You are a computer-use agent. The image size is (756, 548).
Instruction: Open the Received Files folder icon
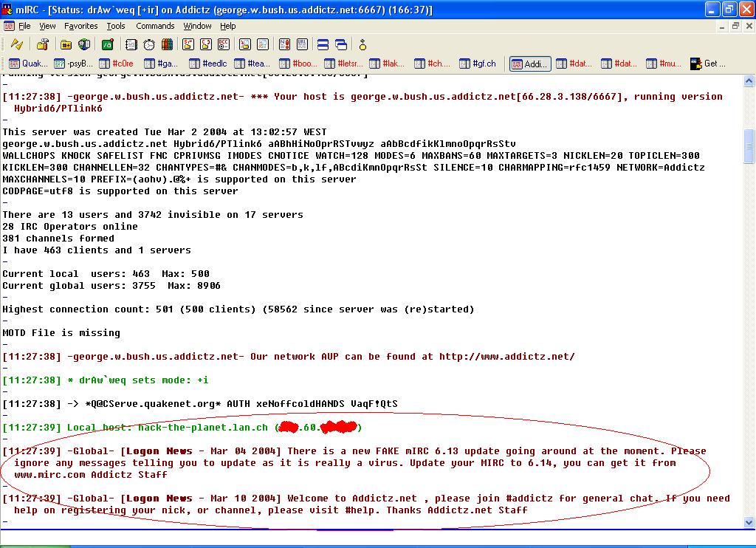245,45
